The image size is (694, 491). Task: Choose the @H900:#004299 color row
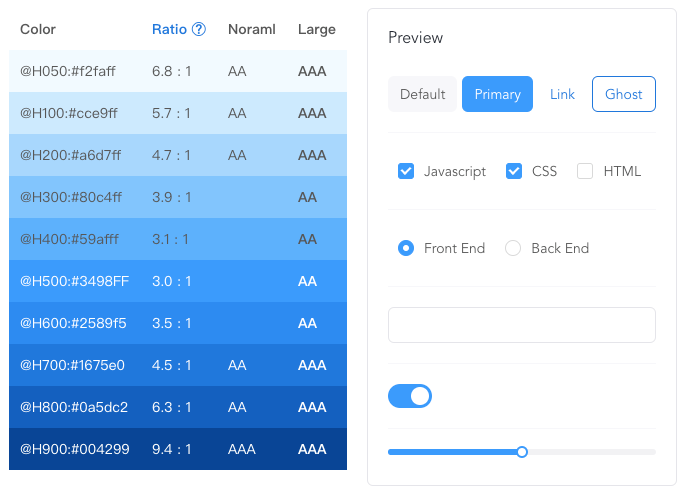point(178,449)
